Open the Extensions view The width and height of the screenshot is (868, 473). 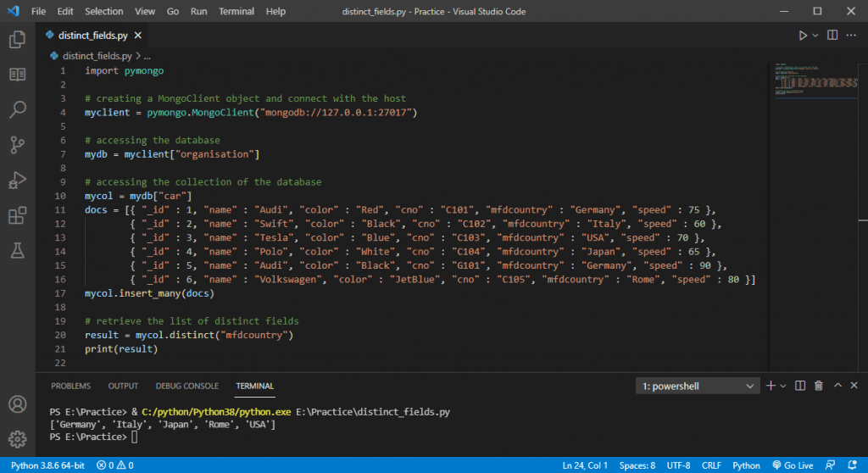pos(17,215)
